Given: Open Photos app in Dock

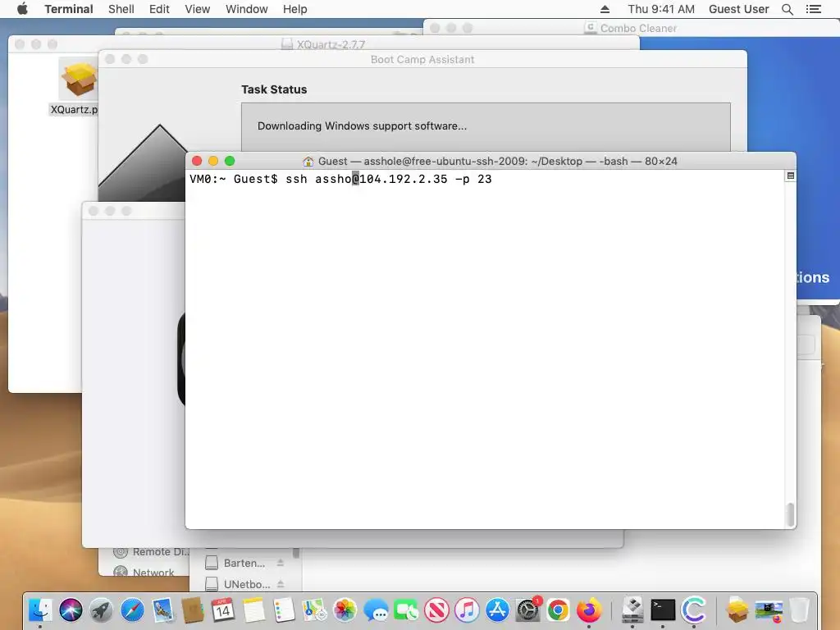Looking at the screenshot, I should coord(345,609).
